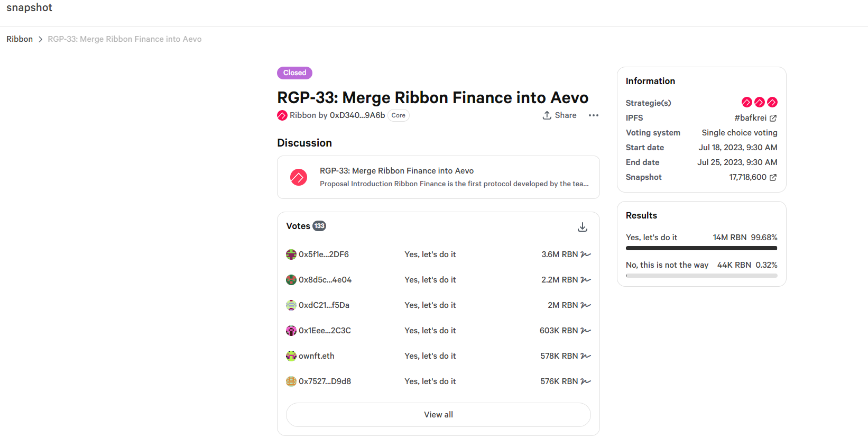Open voter 0x7527...D9d8 profile
Viewport: 868px width, 437px height.
click(325, 381)
